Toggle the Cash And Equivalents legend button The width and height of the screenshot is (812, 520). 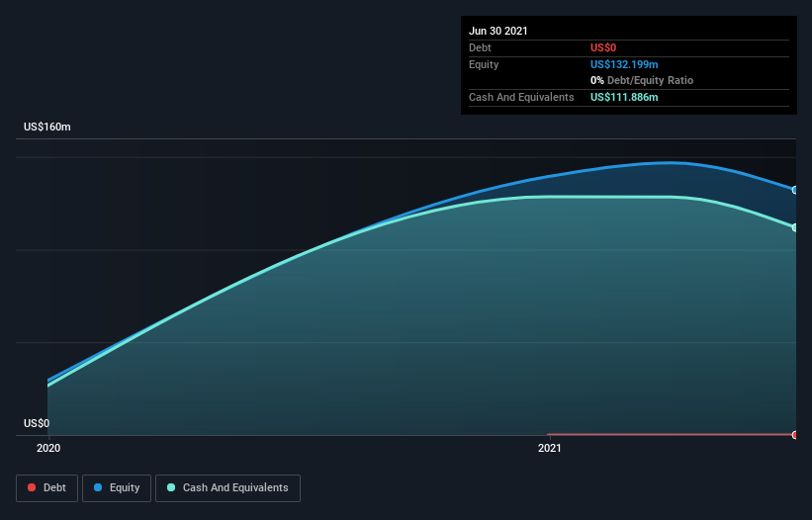227,488
